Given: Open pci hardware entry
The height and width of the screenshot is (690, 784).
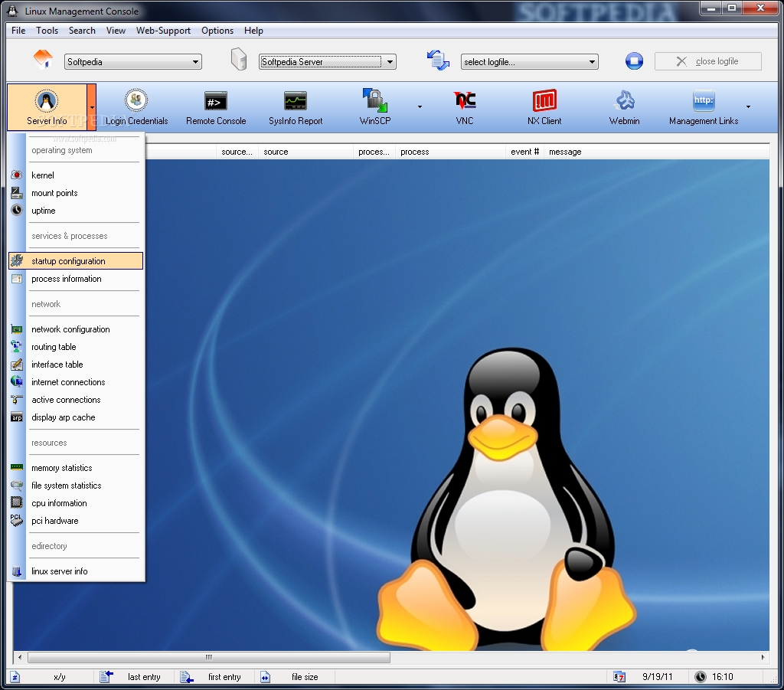Looking at the screenshot, I should (76, 521).
